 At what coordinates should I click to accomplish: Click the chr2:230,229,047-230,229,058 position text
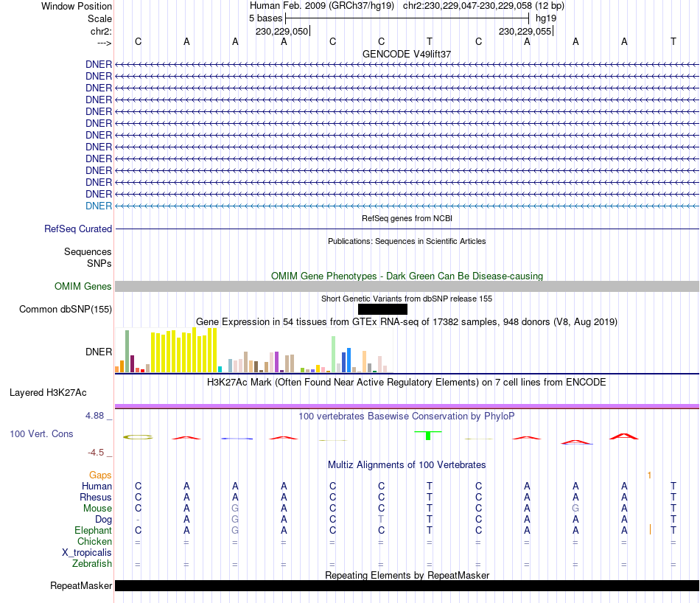pos(483,6)
